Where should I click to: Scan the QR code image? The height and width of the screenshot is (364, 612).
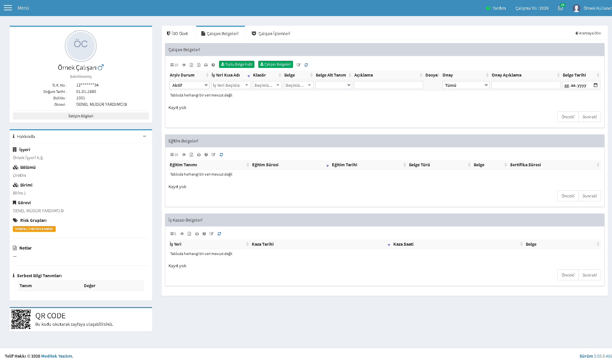(21, 319)
